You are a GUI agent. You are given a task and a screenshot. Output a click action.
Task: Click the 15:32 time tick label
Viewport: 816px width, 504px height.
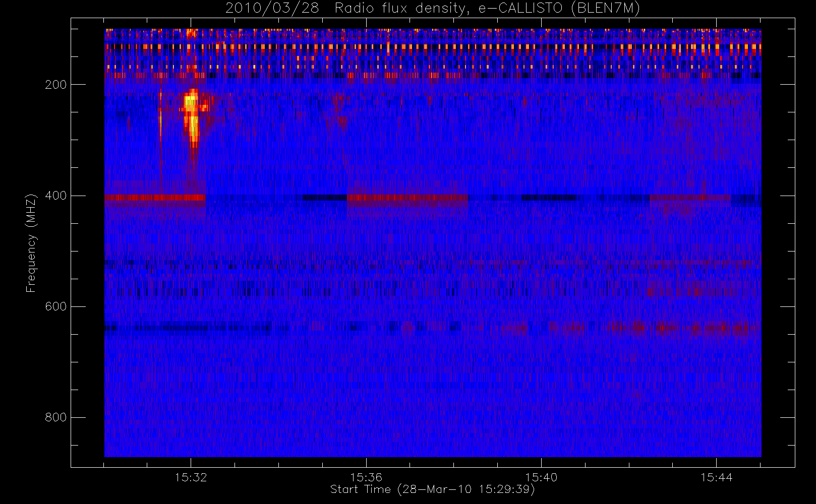click(x=191, y=477)
